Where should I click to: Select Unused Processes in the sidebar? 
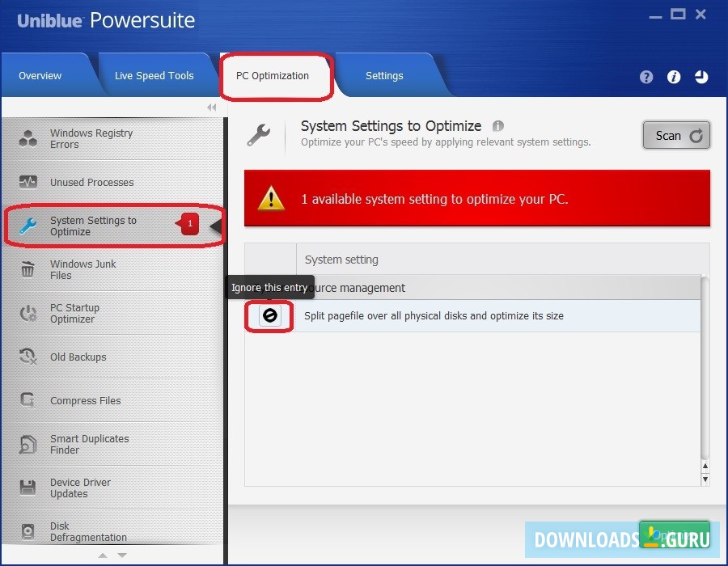[113, 182]
